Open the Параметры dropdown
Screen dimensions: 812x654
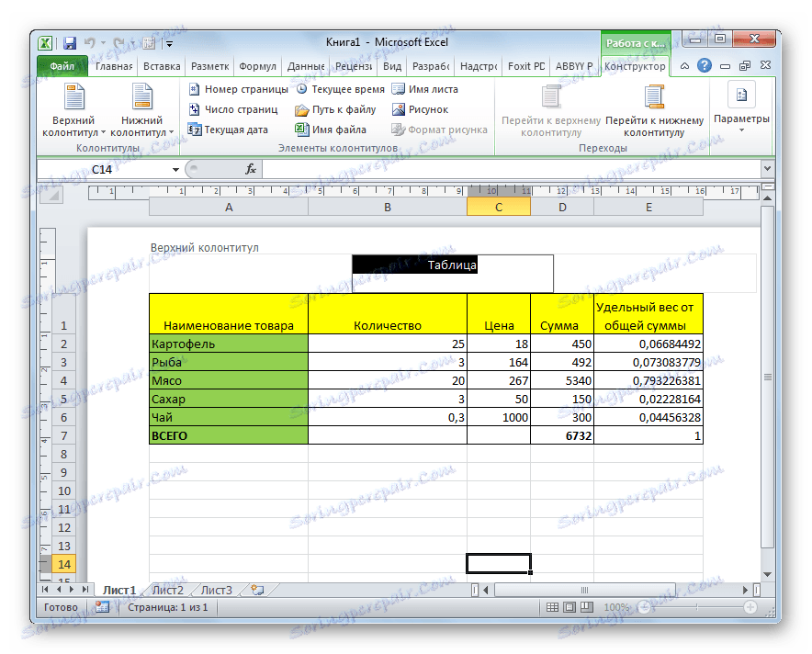pos(741,107)
